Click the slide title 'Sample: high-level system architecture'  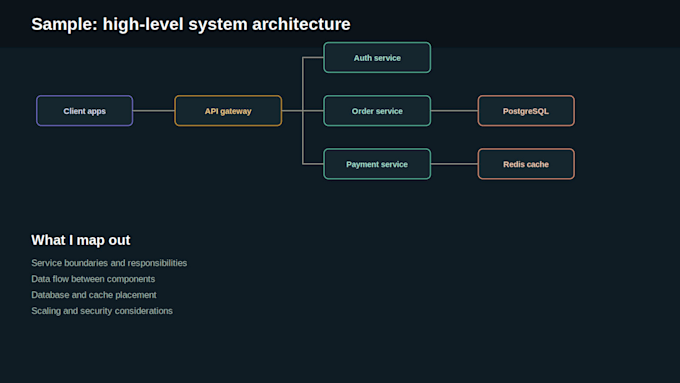[x=191, y=24]
